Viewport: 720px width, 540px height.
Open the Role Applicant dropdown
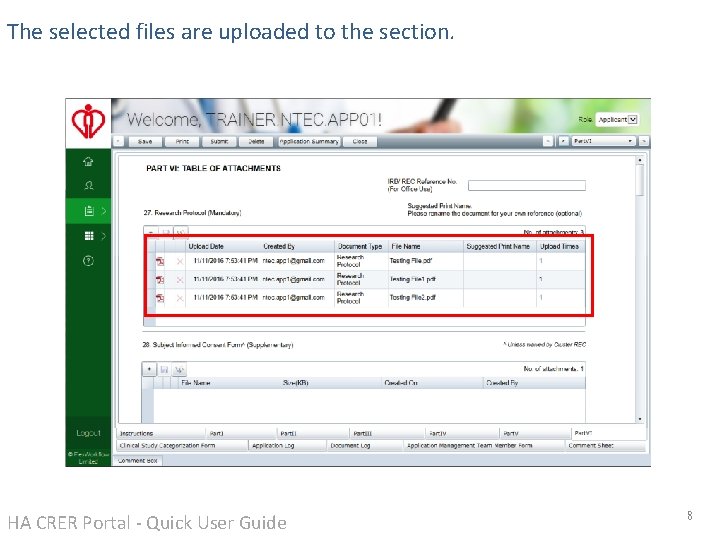pyautogui.click(x=617, y=119)
